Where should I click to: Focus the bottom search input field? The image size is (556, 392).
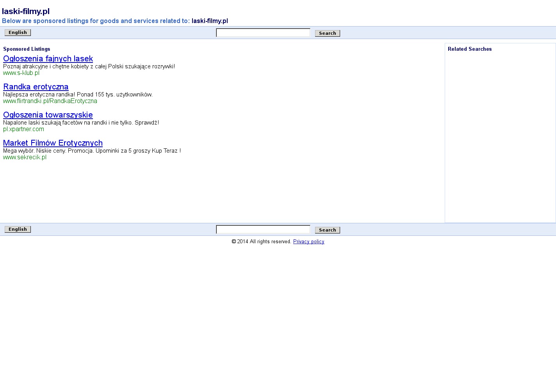[263, 230]
